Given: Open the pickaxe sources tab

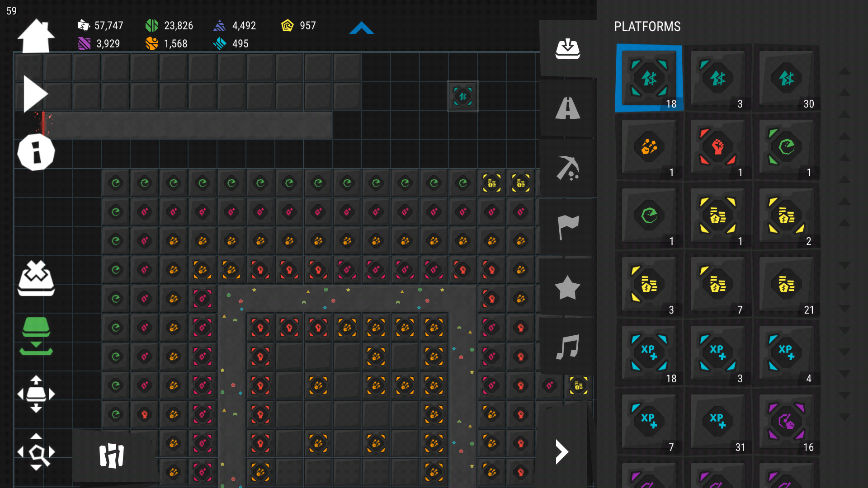Looking at the screenshot, I should tap(567, 168).
